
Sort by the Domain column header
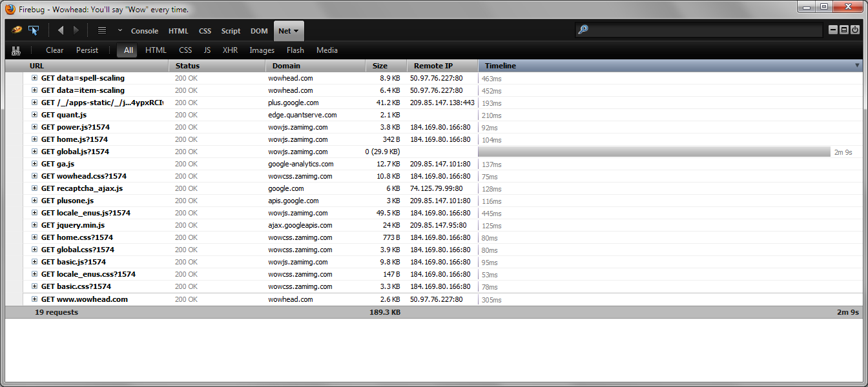pos(315,66)
